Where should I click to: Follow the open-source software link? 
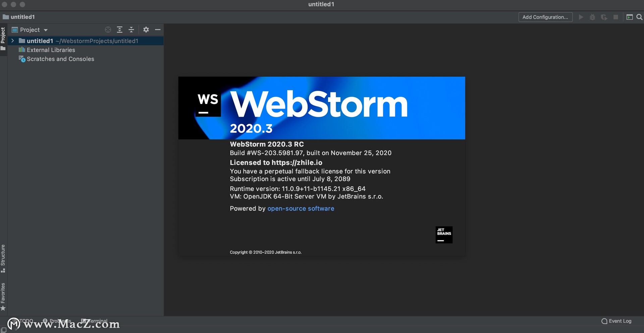[x=301, y=209]
